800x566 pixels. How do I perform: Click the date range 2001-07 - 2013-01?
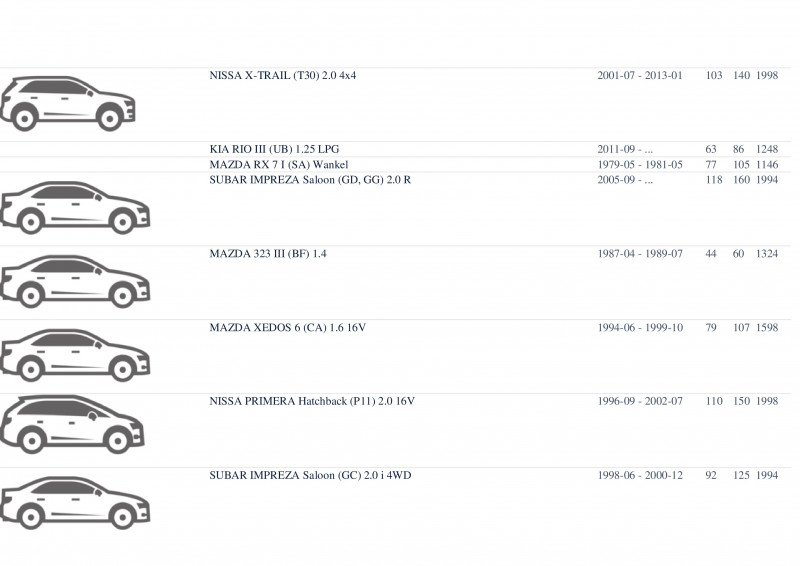click(x=640, y=76)
